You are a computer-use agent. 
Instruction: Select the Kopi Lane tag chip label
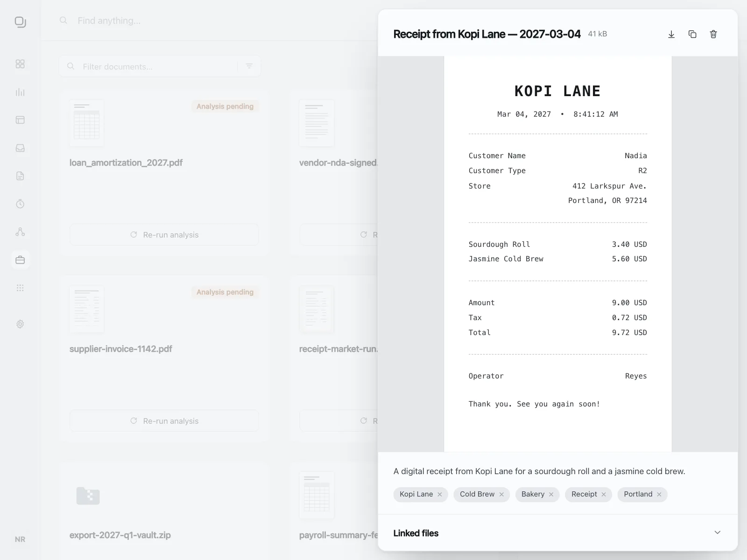[x=416, y=494]
